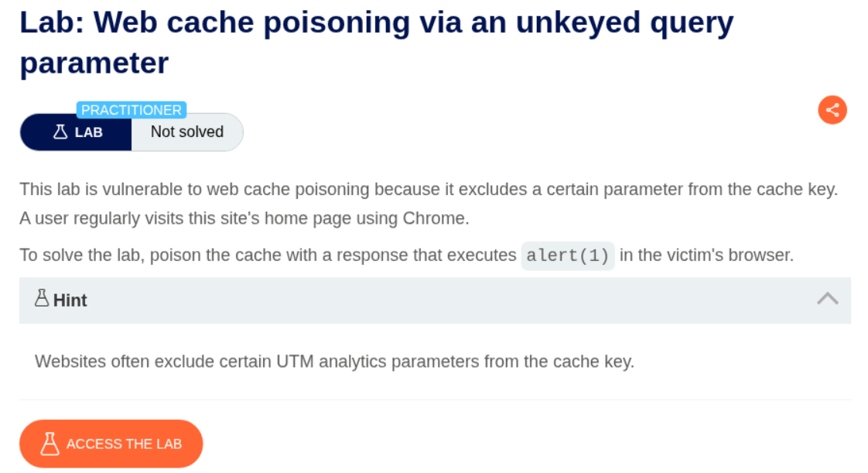Screen dimensions: 868x473
Task: Click the dark blue LAB label text
Action: (x=88, y=132)
